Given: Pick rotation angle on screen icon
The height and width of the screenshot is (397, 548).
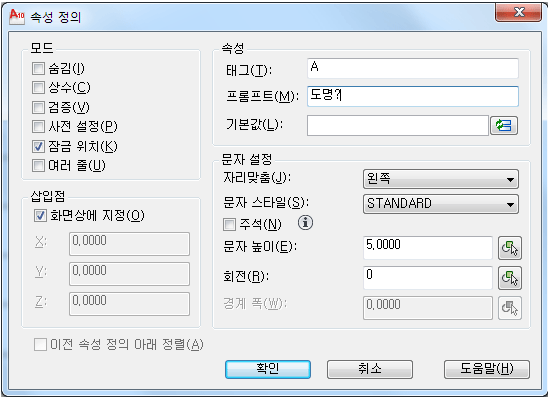Looking at the screenshot, I should point(510,278).
